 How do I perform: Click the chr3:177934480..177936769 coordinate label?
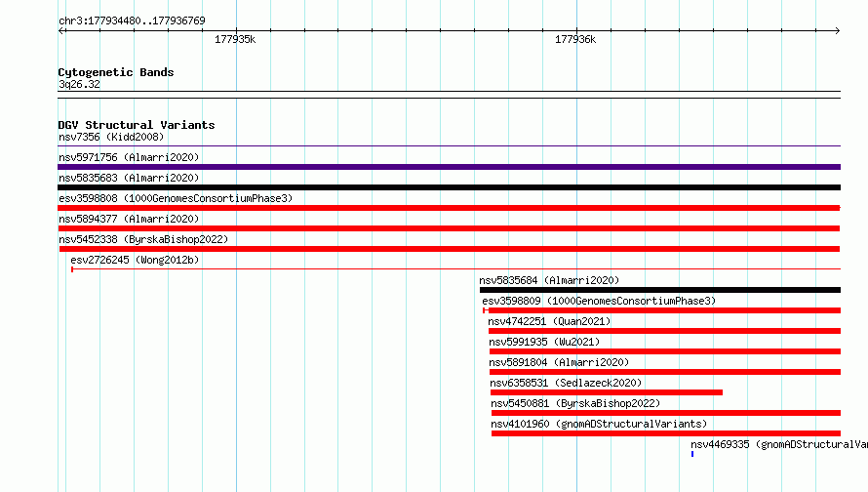click(132, 20)
